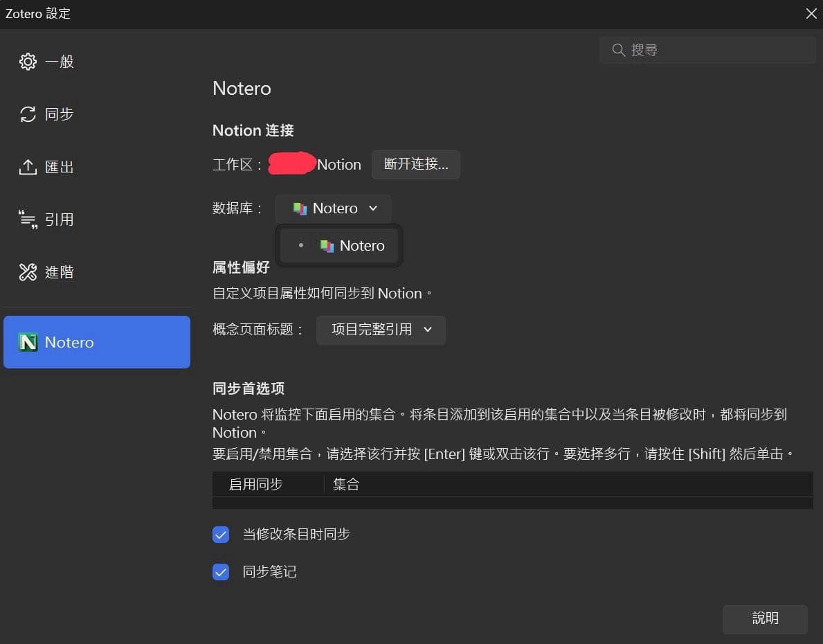The width and height of the screenshot is (823, 644).
Task: Click the Export upload icon
Action: click(28, 167)
